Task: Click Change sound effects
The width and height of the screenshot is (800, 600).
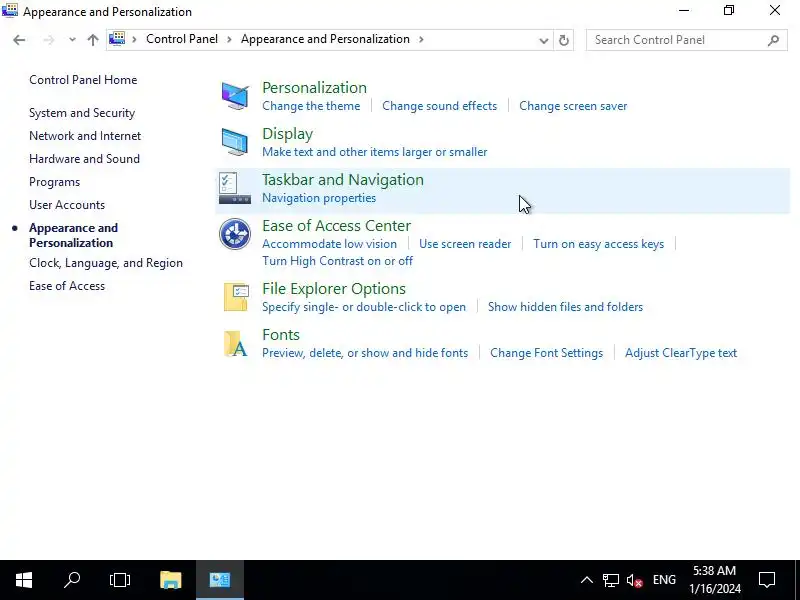Action: point(439,106)
